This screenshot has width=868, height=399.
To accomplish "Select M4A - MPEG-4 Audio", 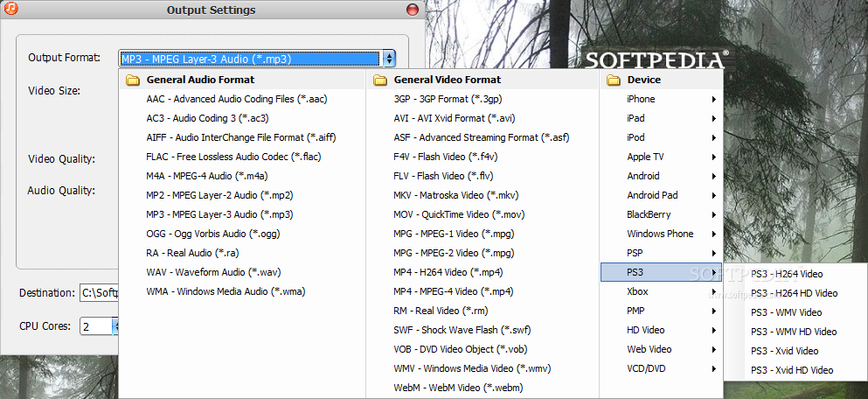I will click(206, 176).
